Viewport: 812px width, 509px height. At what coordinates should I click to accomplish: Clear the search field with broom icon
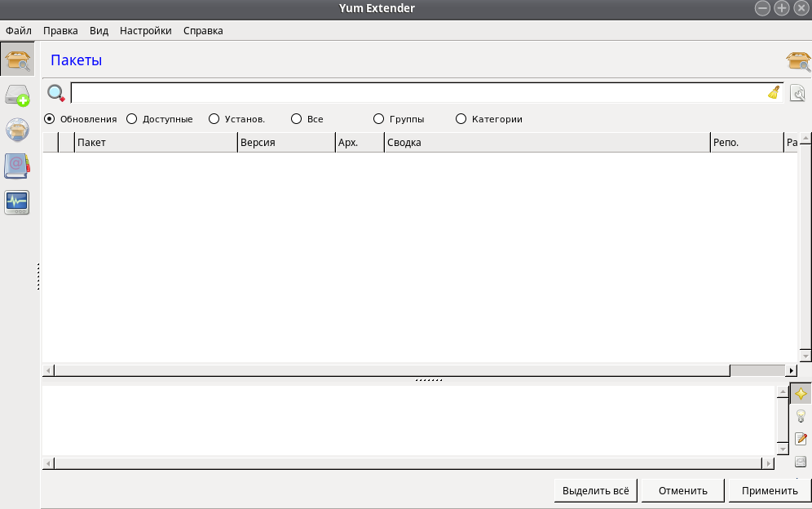click(x=774, y=92)
